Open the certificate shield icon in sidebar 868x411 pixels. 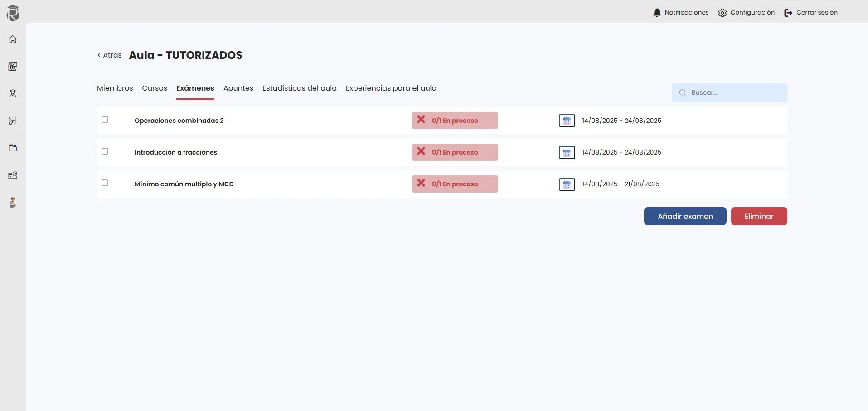click(x=13, y=175)
